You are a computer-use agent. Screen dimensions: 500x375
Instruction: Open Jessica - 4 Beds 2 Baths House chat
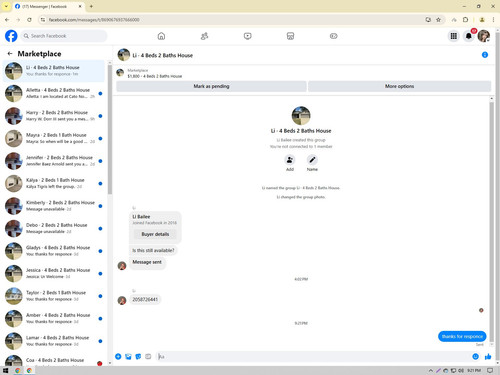pyautogui.click(x=54, y=273)
